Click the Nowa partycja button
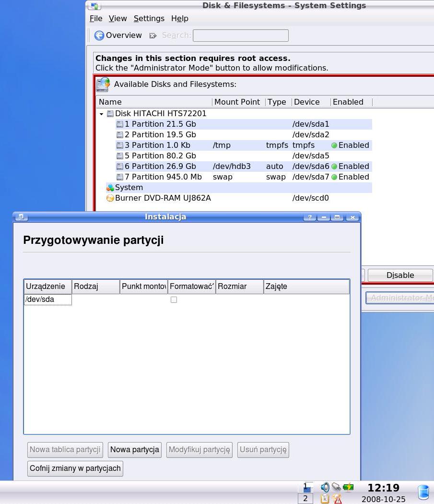The width and height of the screenshot is (434, 504). (134, 450)
